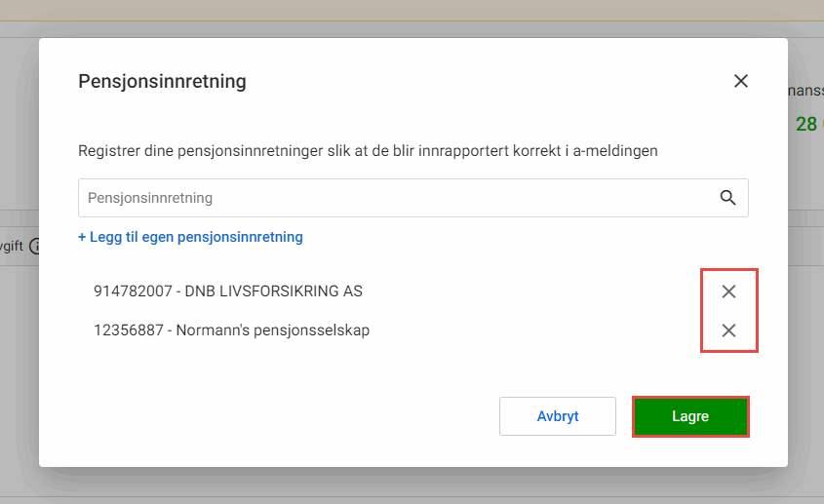Click the Pensjonsinnretning dialog heading

pyautogui.click(x=162, y=82)
